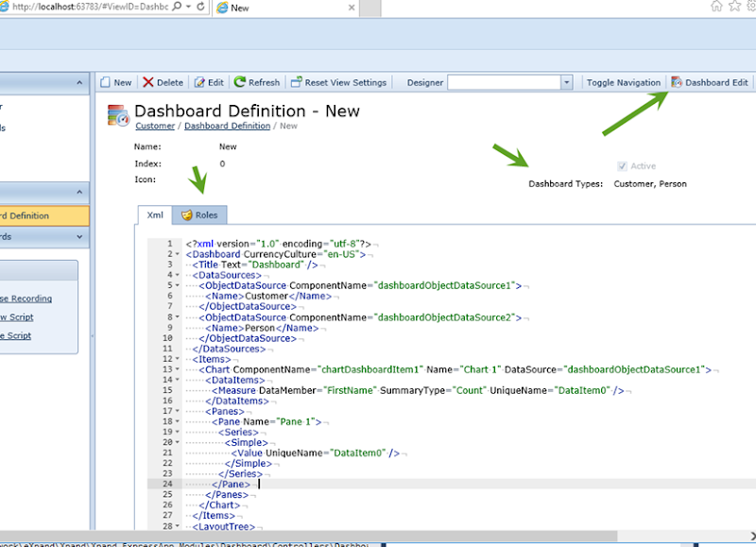Open Dashboard Edit from the toolbar
The image size is (756, 547).
709,82
